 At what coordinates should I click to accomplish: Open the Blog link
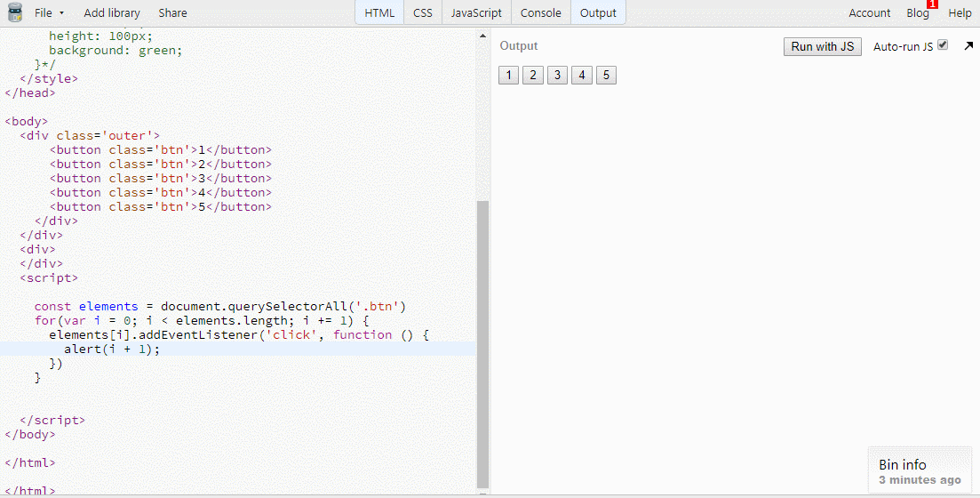coord(918,12)
